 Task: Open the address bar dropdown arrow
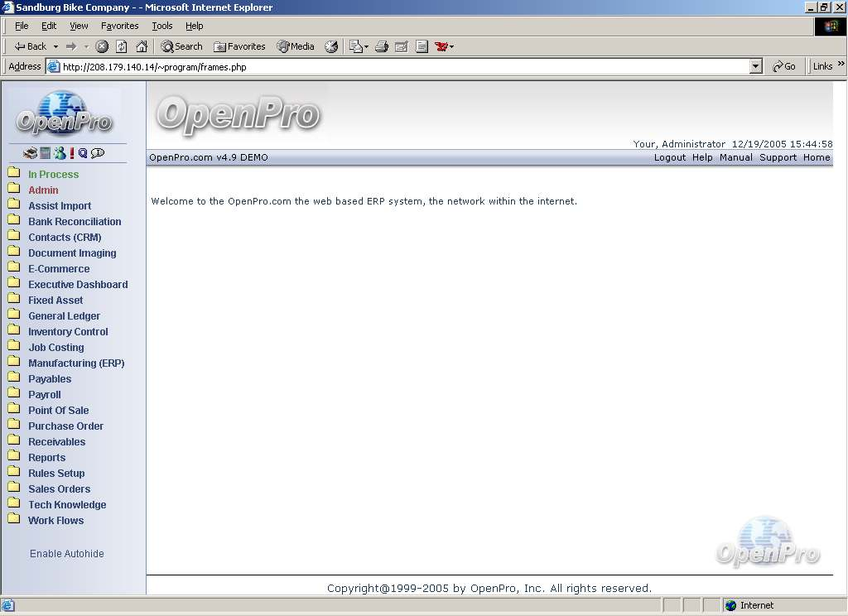tap(755, 67)
